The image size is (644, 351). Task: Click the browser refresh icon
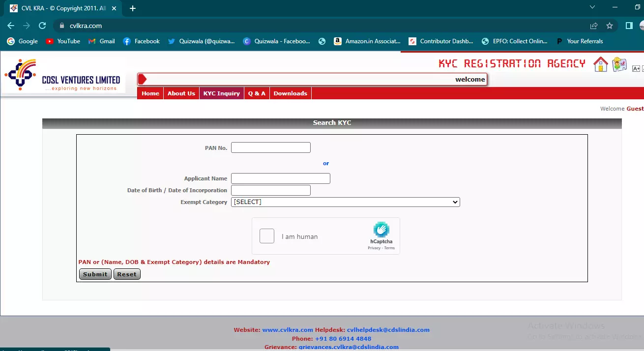click(x=42, y=25)
